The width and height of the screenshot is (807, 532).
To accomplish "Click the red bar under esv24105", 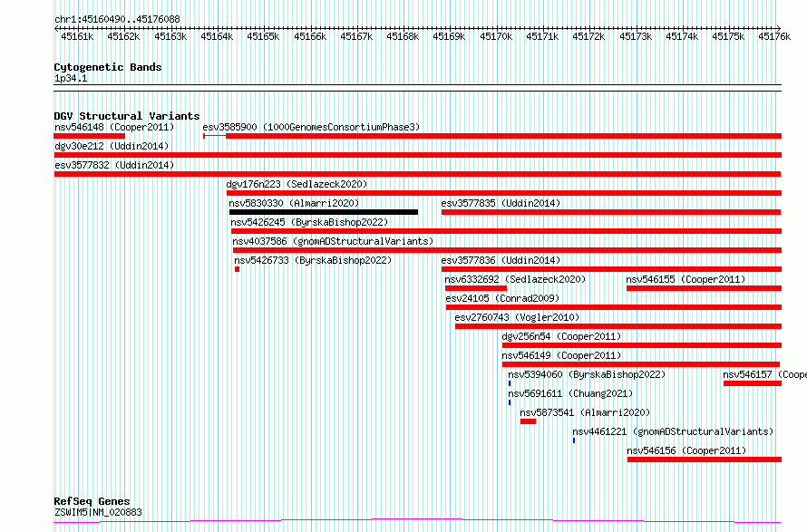I will 614,307.
